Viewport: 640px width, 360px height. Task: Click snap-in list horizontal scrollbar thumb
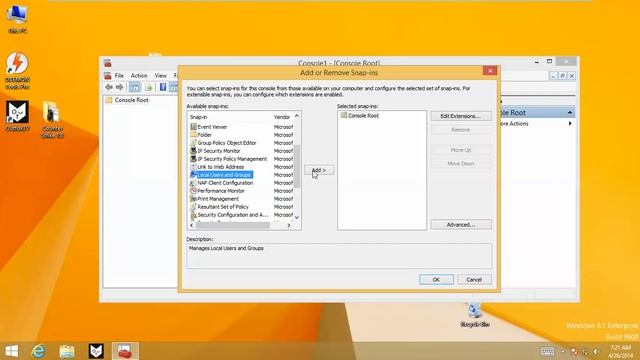point(233,225)
